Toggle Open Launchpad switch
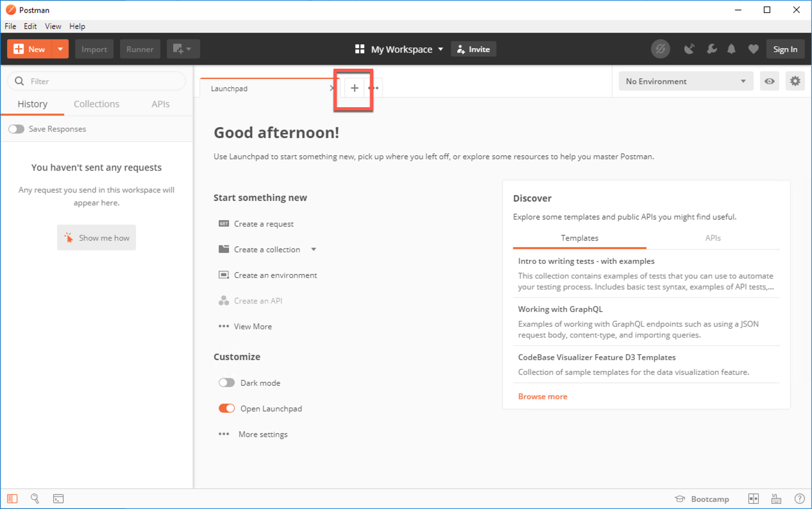Screen dimensions: 812x509 pyautogui.click(x=226, y=408)
